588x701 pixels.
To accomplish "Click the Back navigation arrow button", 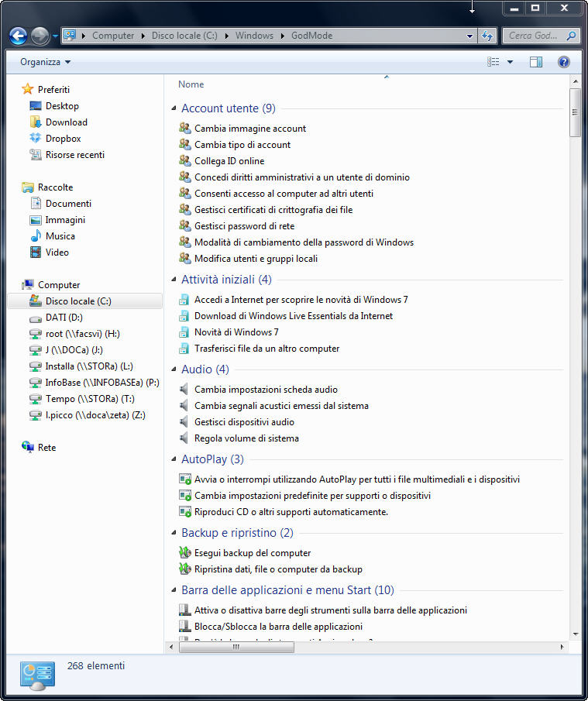I will (x=19, y=36).
